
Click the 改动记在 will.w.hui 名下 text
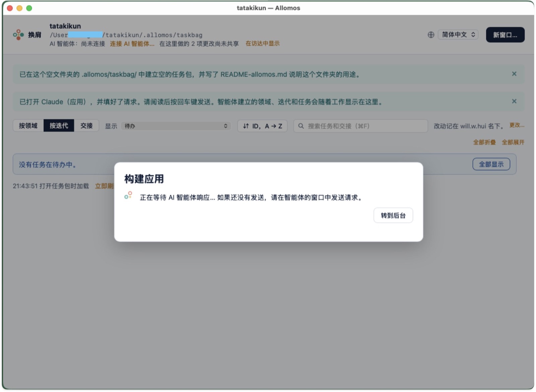[469, 126]
